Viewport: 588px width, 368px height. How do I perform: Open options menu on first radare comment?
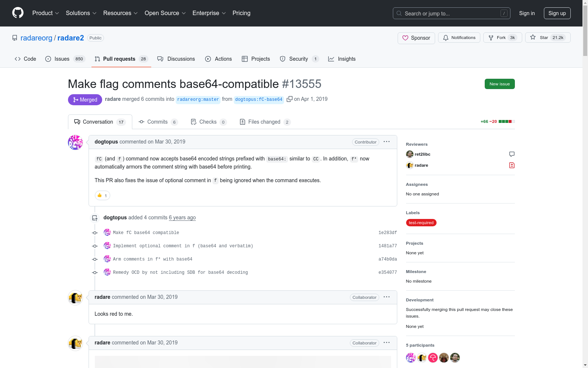(x=387, y=297)
